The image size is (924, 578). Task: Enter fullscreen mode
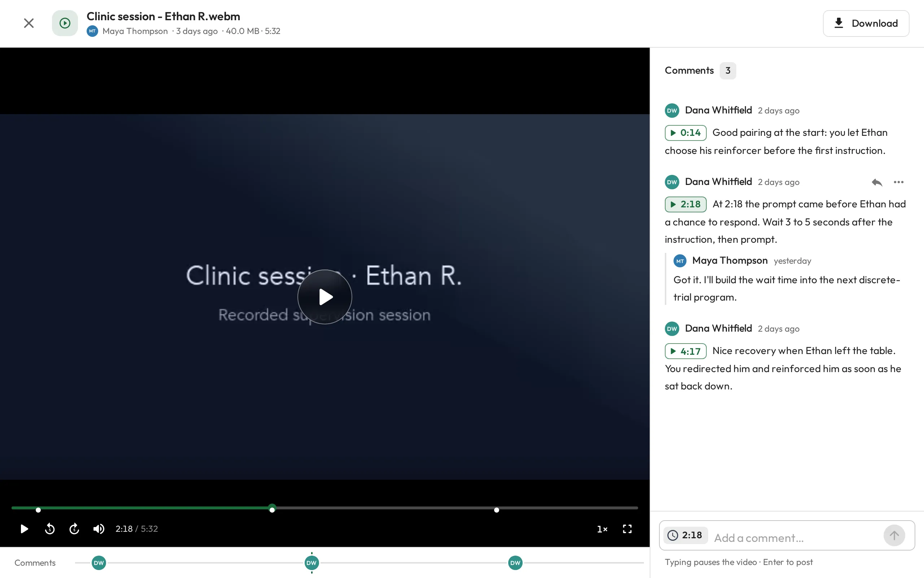tap(627, 529)
